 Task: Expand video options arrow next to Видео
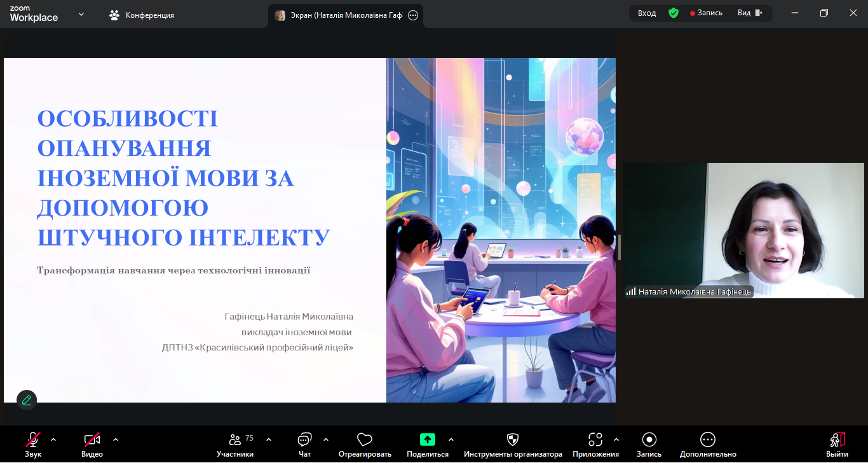116,439
